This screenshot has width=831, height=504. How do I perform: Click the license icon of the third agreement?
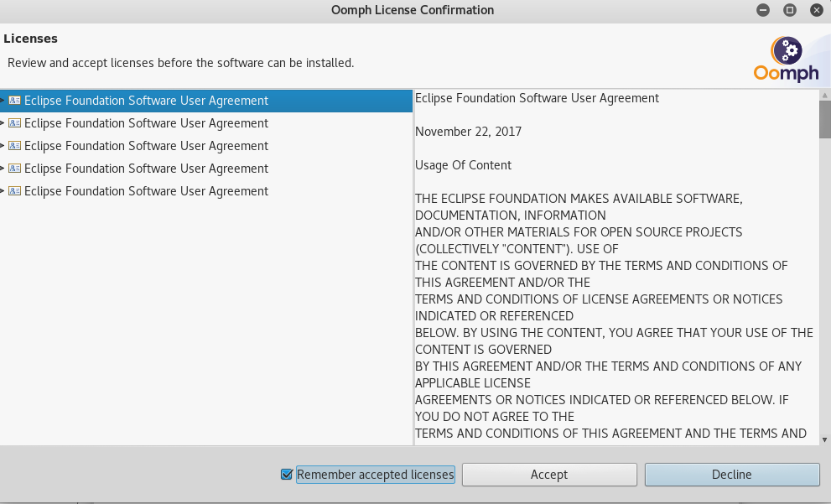pos(13,145)
